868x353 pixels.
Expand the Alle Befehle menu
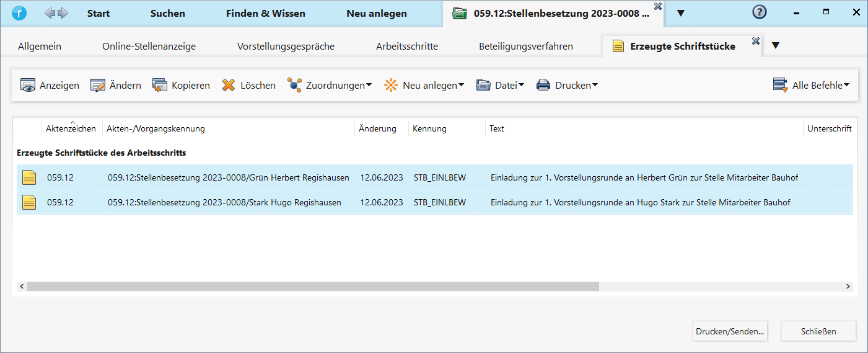coord(812,86)
